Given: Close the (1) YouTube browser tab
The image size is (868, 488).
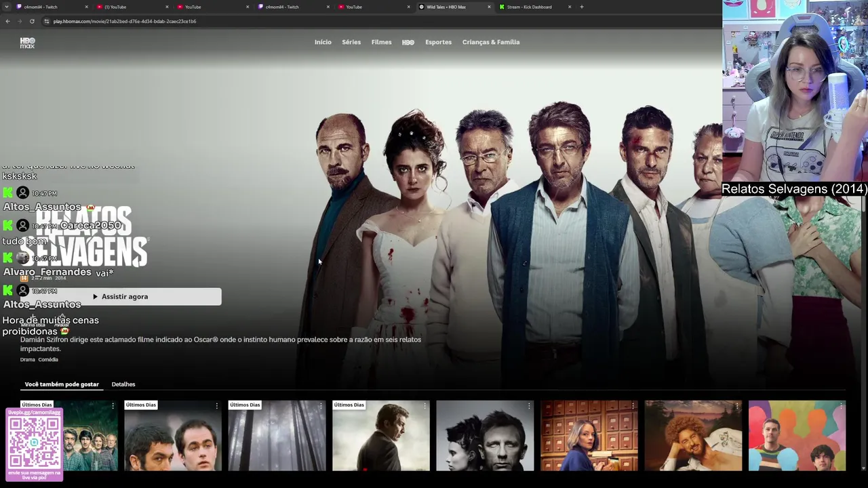Looking at the screenshot, I should coord(167,7).
